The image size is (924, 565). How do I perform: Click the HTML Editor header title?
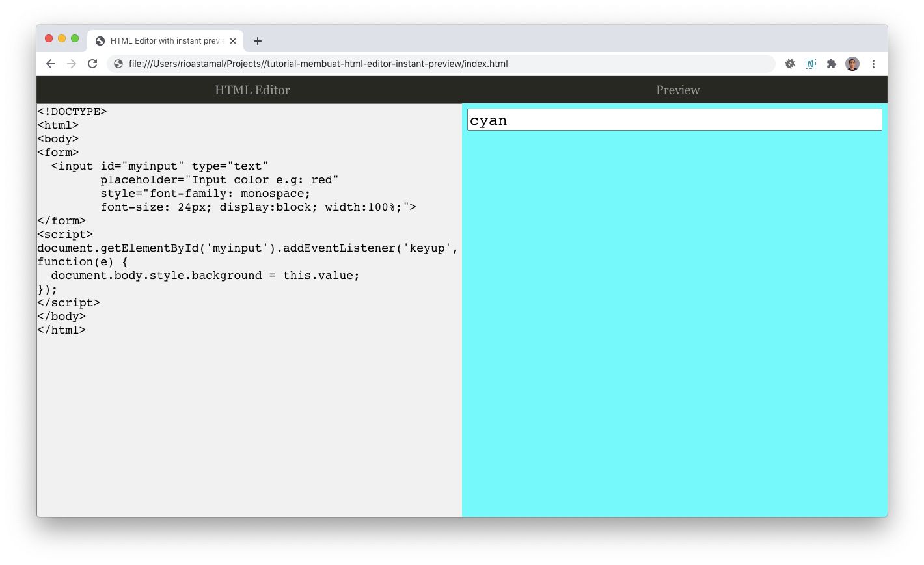click(252, 90)
